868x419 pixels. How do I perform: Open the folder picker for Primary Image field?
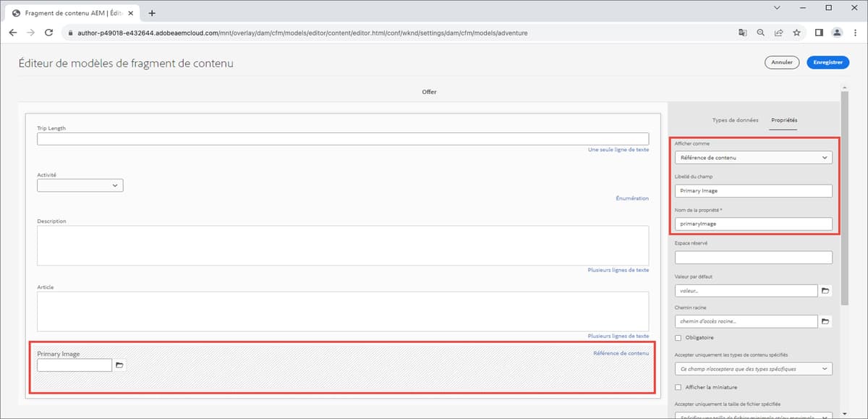point(119,365)
